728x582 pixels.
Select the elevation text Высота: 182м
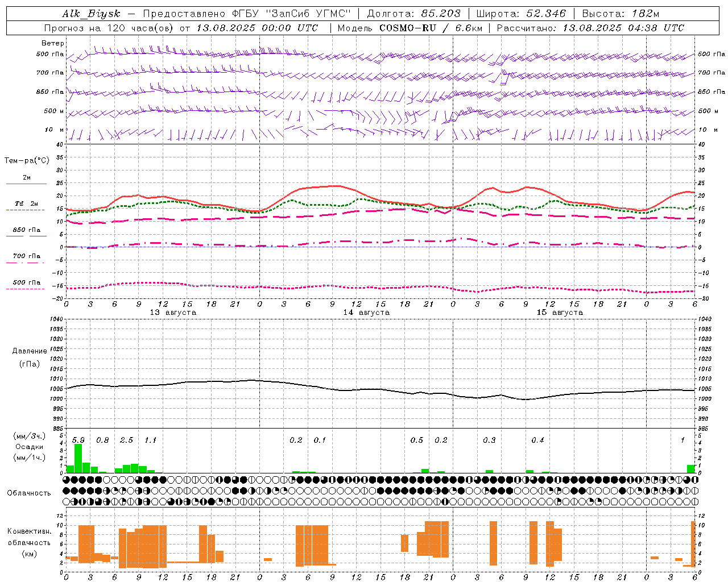point(621,14)
